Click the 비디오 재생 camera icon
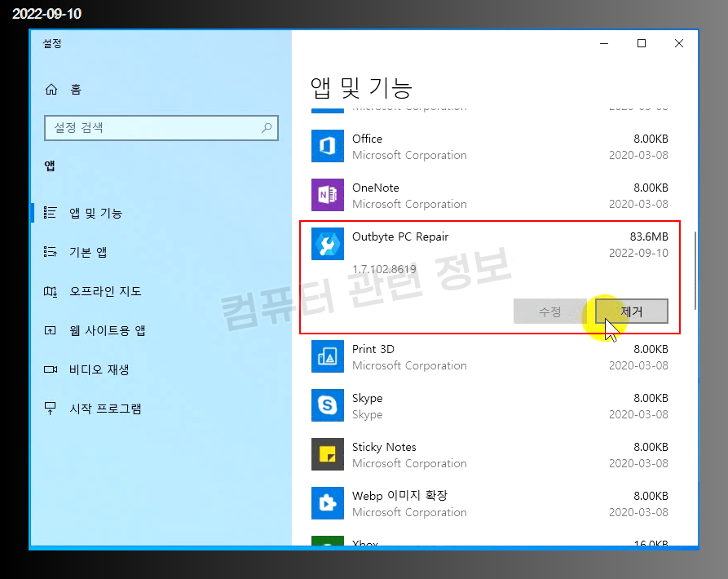The image size is (728, 579). [51, 369]
